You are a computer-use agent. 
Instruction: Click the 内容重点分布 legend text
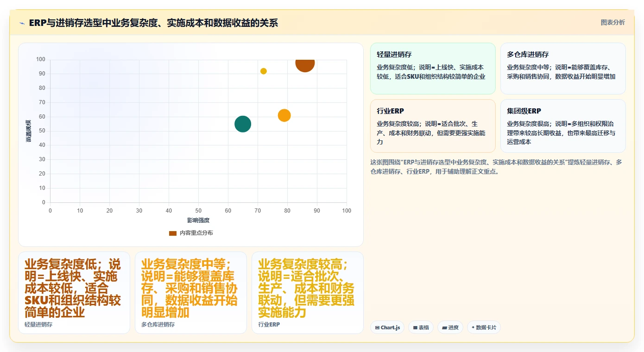(196, 233)
